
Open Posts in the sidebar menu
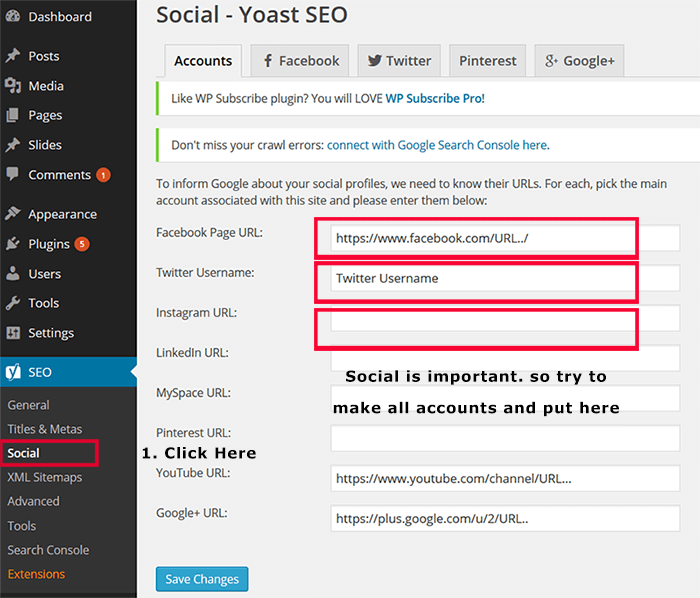click(x=68, y=56)
